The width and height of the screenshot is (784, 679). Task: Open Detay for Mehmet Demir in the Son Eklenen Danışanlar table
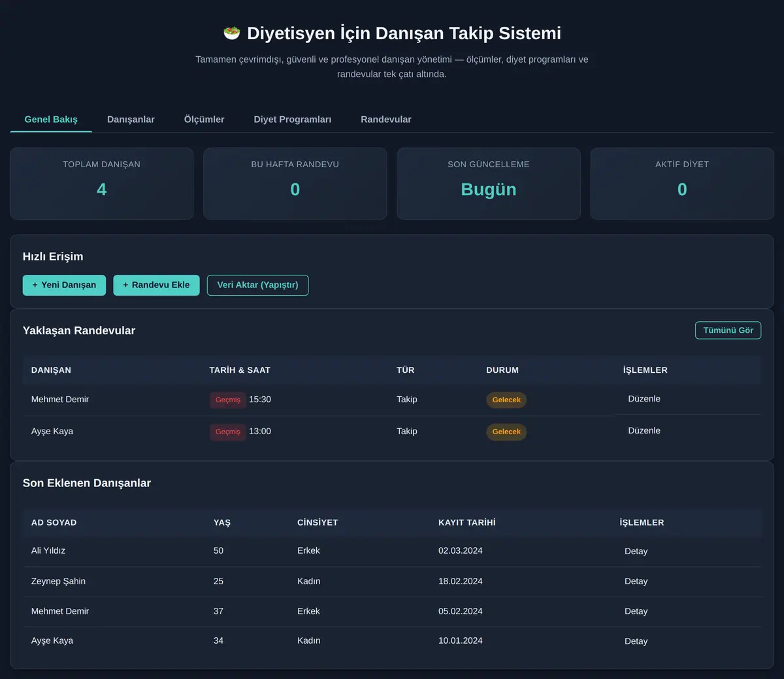click(x=636, y=611)
